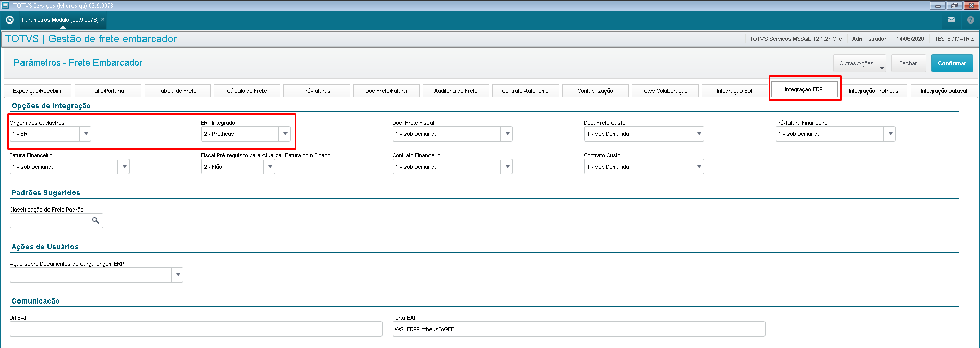Click the Fechar button

point(908,63)
